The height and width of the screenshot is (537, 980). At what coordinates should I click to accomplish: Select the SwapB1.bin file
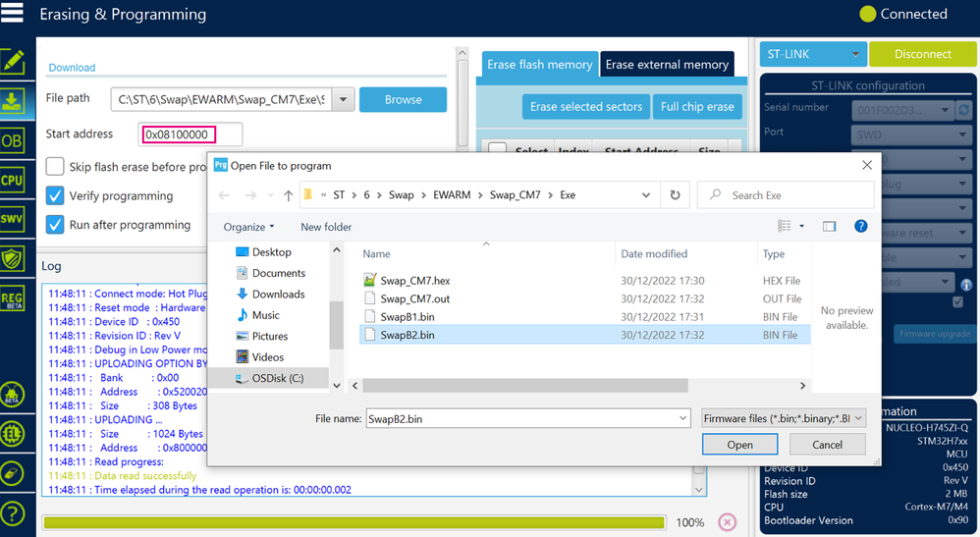pos(408,317)
